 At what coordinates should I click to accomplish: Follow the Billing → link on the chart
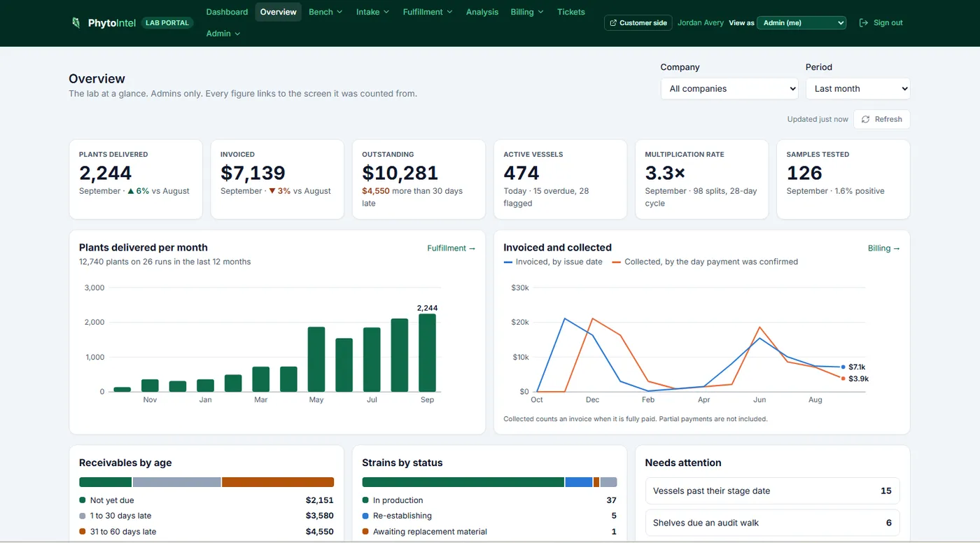(x=884, y=248)
